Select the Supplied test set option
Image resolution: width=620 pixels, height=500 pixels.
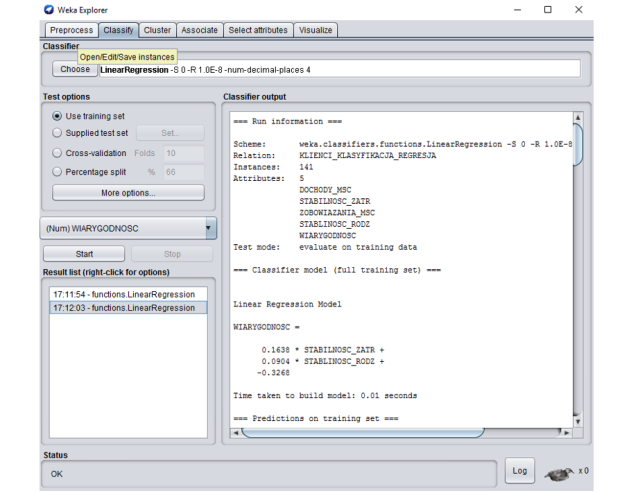coord(57,133)
